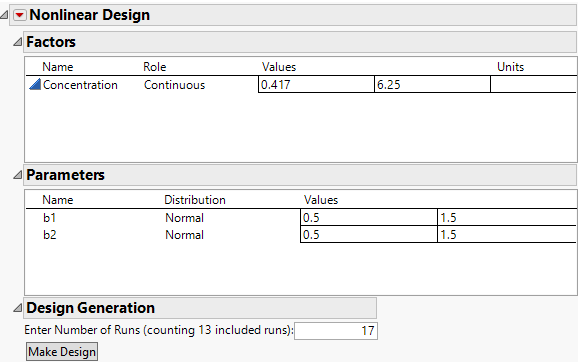Edit the Number of Runs field
Screen dimensions: 578x362
coord(336,331)
